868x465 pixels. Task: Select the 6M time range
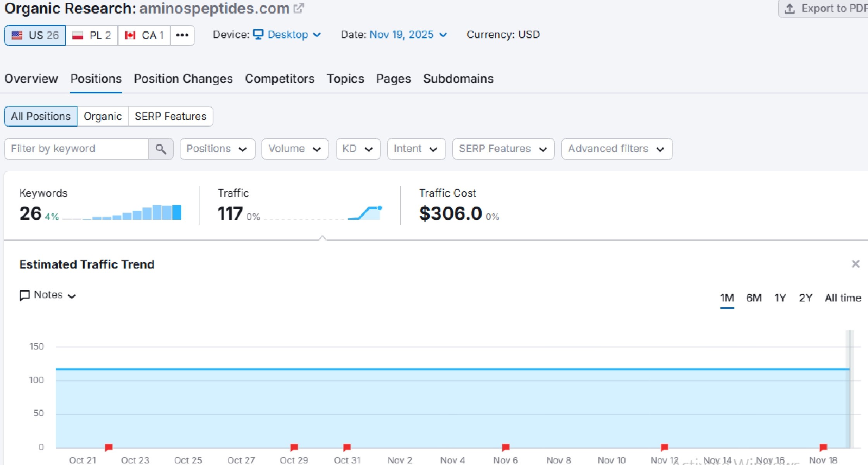pos(753,298)
